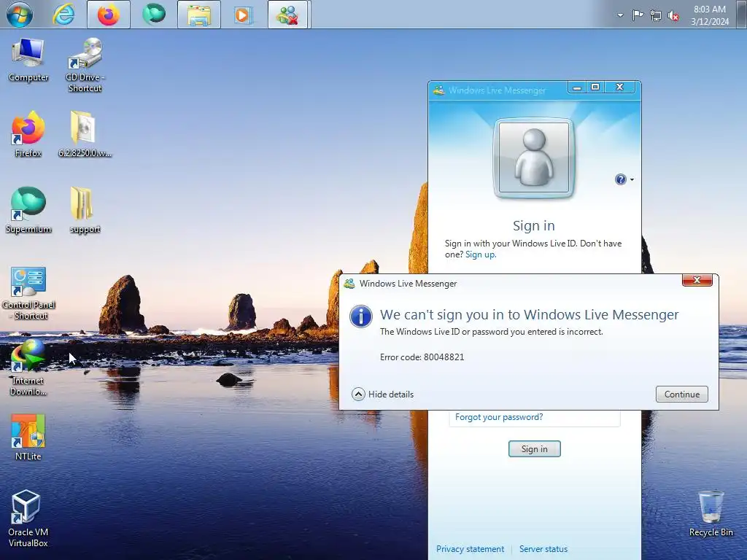Switch to Firefox in the taskbar
This screenshot has height=560, width=747.
[109, 15]
